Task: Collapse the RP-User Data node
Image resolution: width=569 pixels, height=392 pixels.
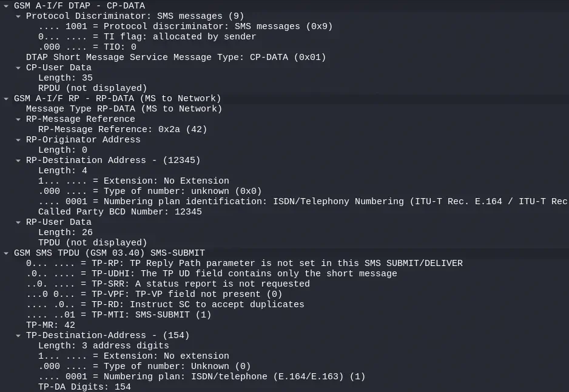Action: pyautogui.click(x=18, y=222)
